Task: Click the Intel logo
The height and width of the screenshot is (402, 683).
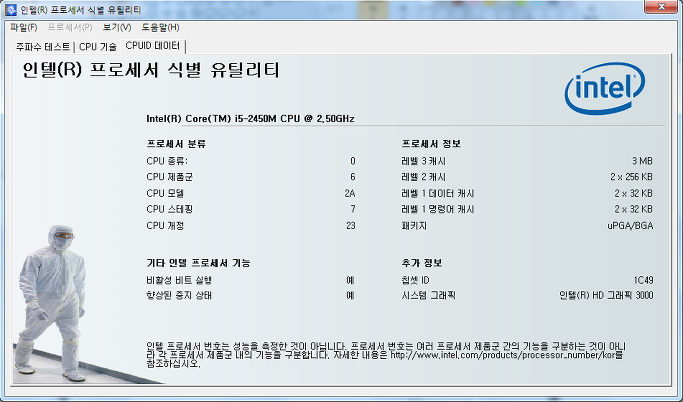Action: point(605,88)
